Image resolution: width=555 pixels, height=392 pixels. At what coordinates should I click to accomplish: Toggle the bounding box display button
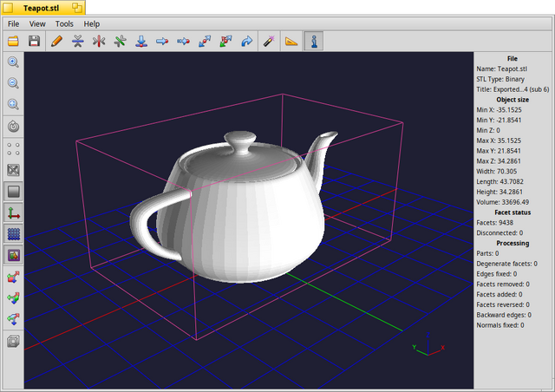14,255
